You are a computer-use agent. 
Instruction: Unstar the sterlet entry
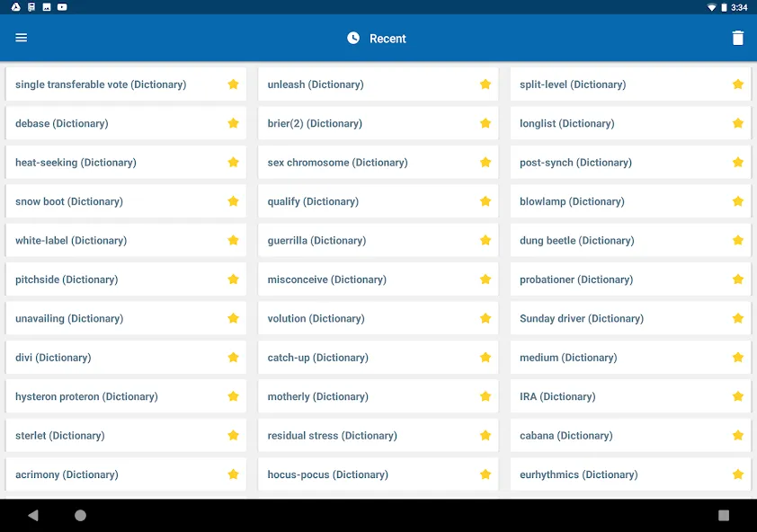(233, 436)
